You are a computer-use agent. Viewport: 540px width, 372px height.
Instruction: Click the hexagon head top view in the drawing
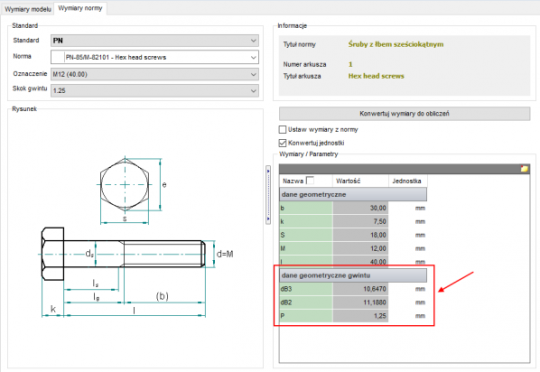pos(125,185)
